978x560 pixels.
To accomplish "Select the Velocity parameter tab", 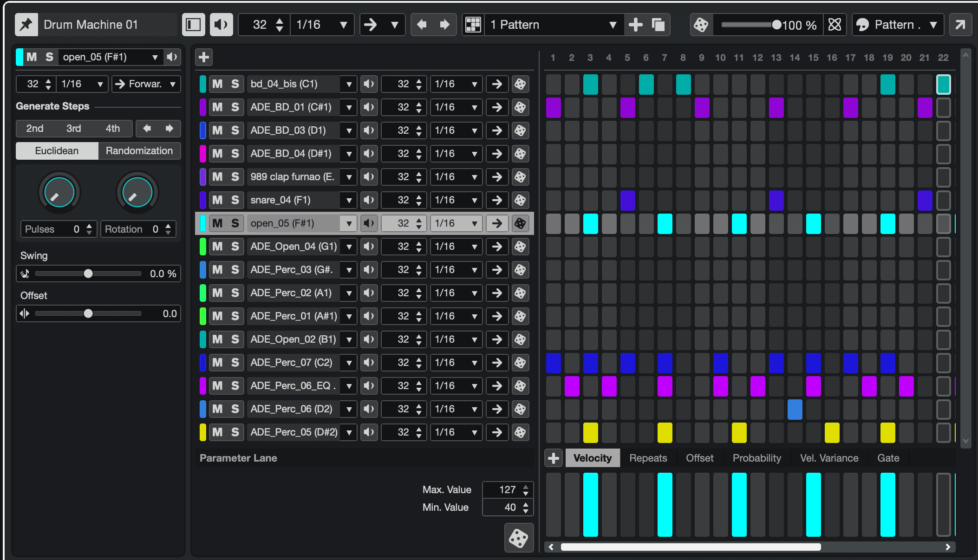I will [x=593, y=458].
